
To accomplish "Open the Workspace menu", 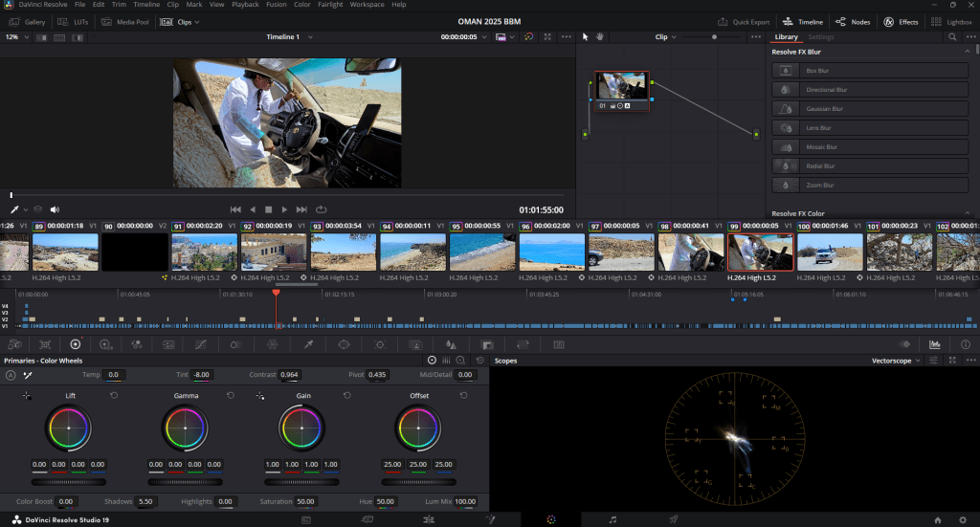I will point(367,5).
